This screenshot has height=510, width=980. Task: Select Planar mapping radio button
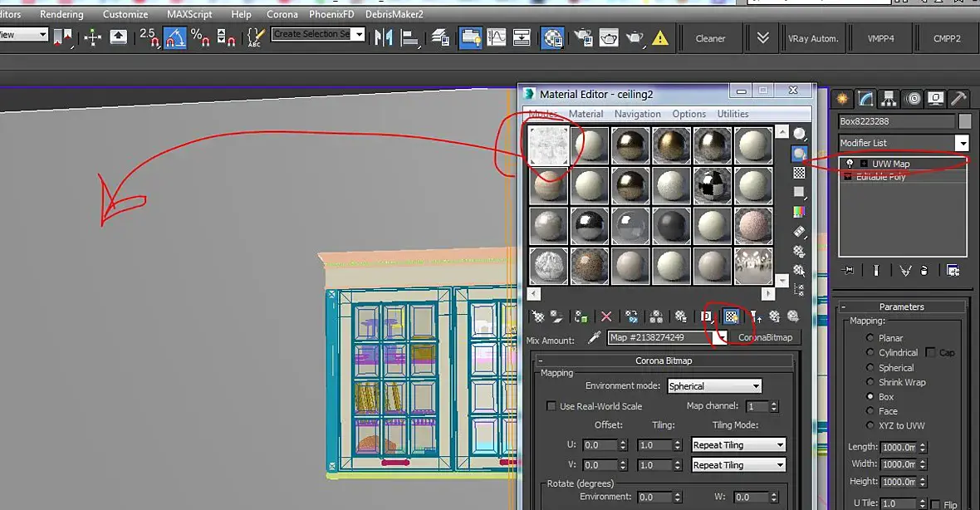click(x=870, y=338)
